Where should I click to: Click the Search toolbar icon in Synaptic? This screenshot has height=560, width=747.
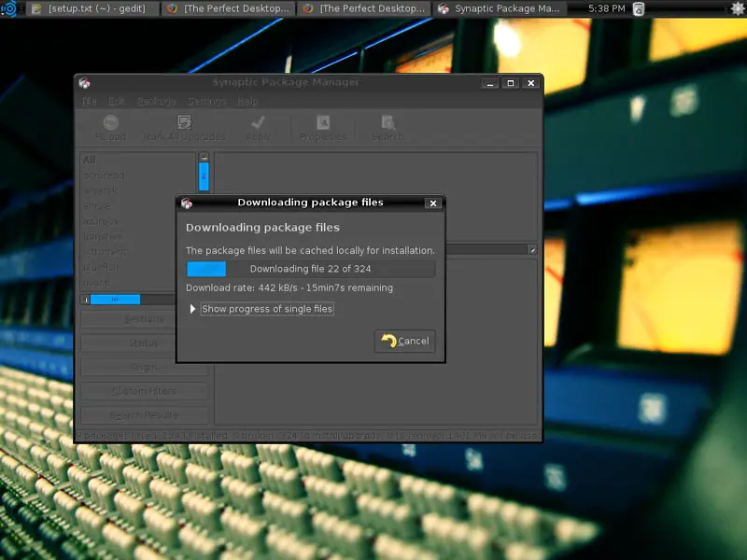click(388, 123)
